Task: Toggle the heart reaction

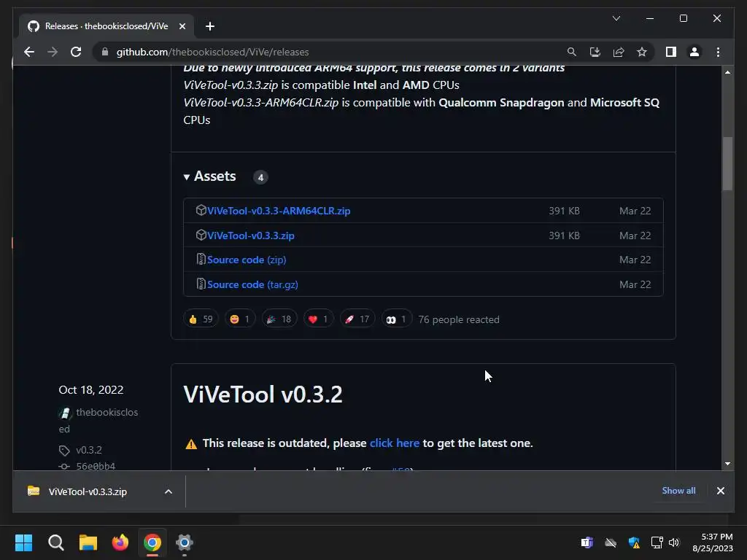Action: pos(318,319)
